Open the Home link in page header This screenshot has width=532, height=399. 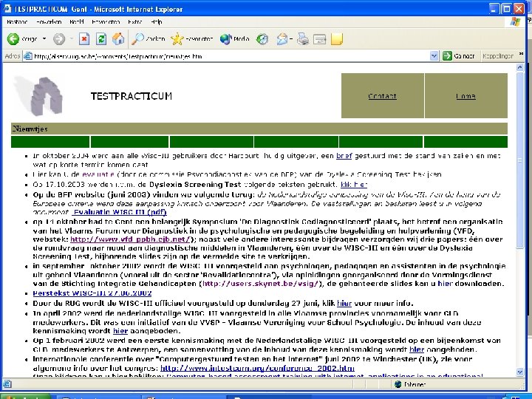tap(465, 96)
